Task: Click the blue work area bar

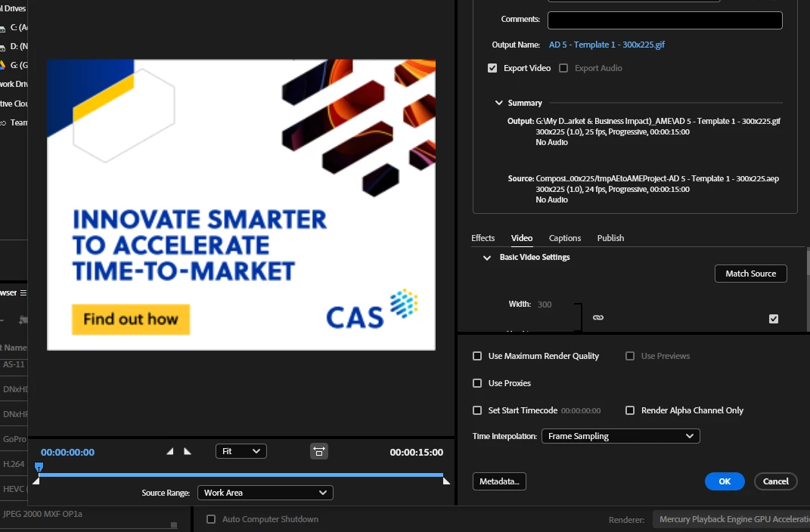Action: click(241, 475)
